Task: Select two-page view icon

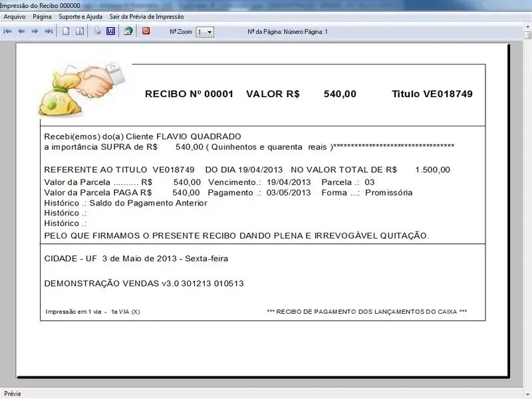Action: [79, 31]
